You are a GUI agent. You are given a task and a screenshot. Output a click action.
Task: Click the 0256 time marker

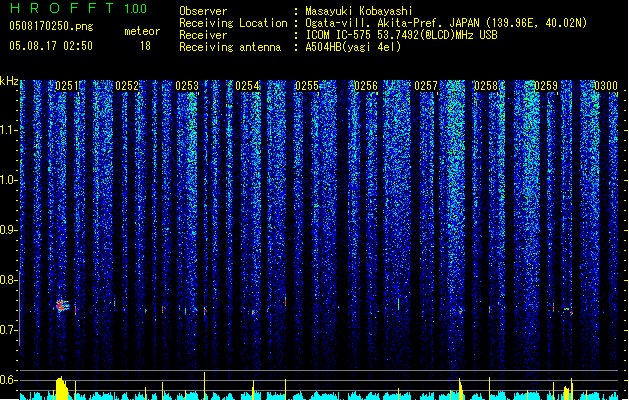point(366,86)
